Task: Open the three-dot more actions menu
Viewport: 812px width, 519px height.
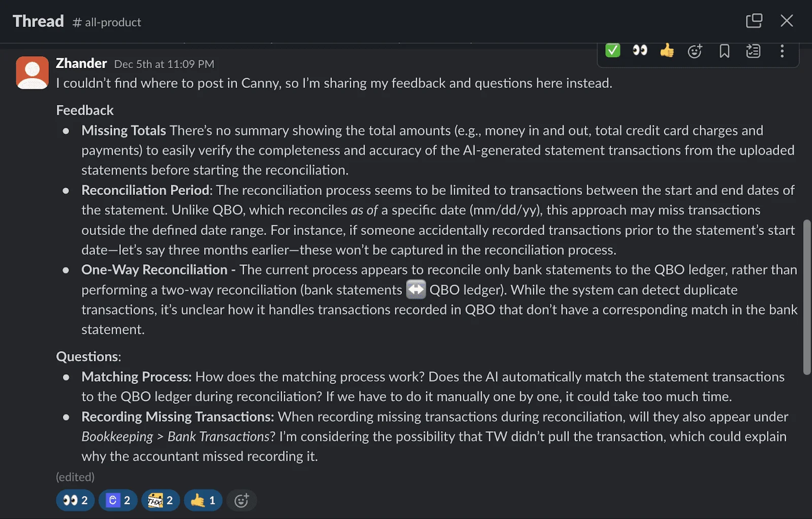Action: point(782,51)
